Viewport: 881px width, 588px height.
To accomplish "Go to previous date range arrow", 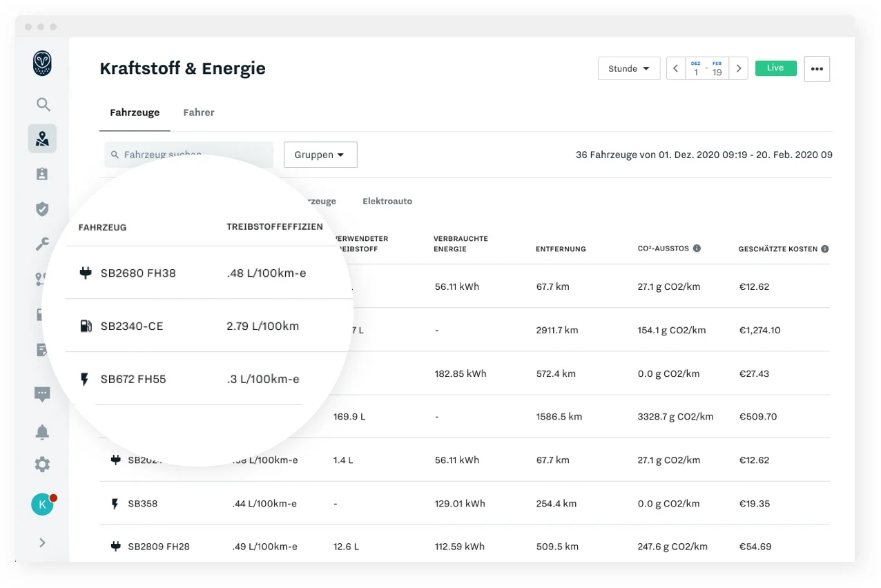I will tap(675, 69).
